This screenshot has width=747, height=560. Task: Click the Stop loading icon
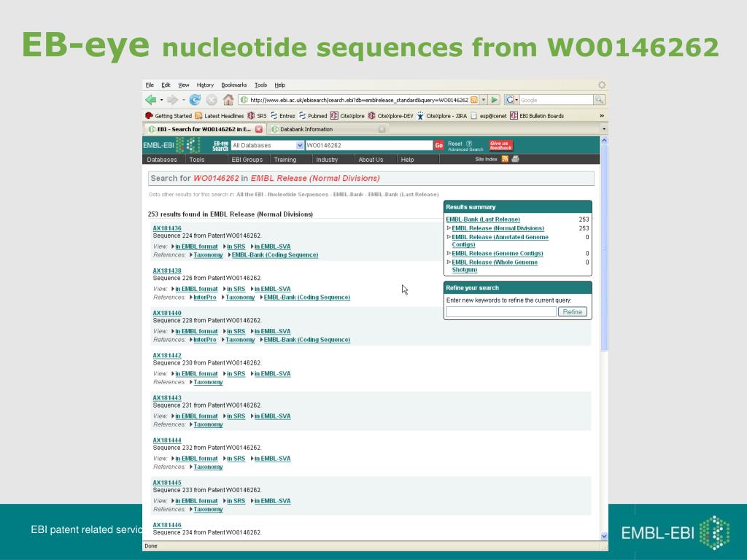click(x=212, y=100)
